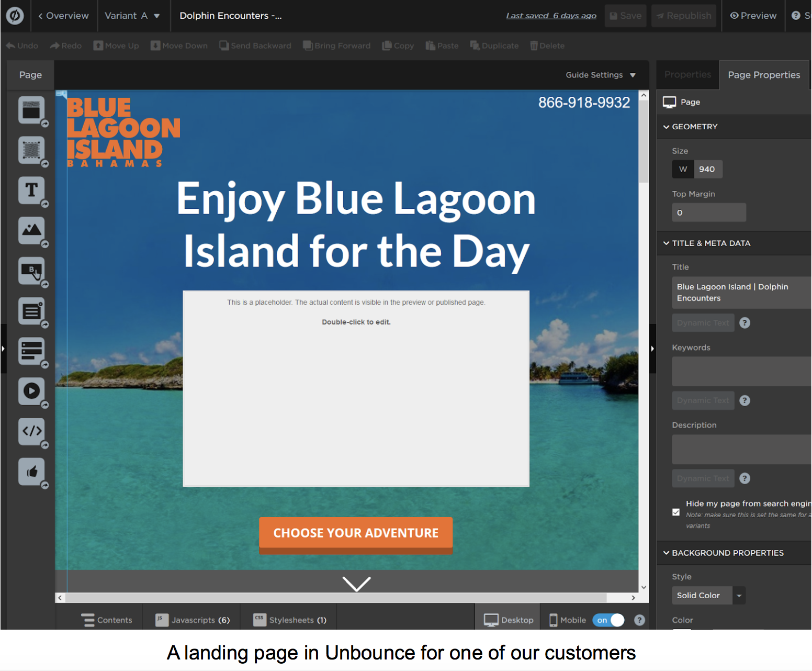Toggle the mobile version on/off switch

(608, 620)
